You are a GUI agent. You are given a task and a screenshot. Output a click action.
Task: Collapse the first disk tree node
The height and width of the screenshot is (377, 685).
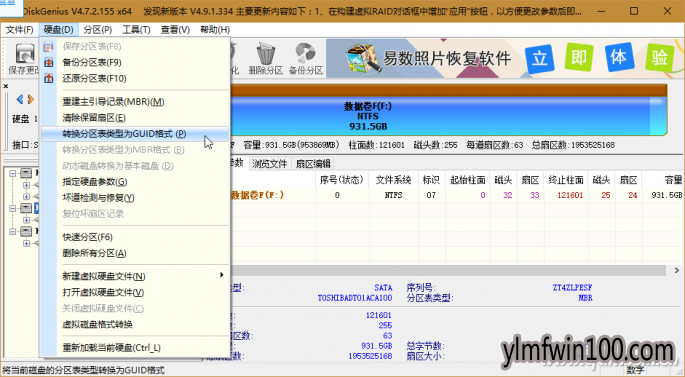click(13, 173)
